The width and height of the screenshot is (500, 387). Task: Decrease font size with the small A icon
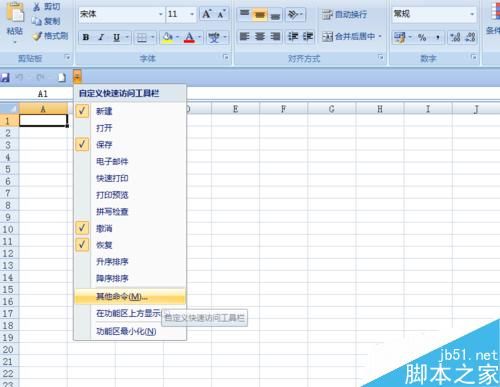221,14
